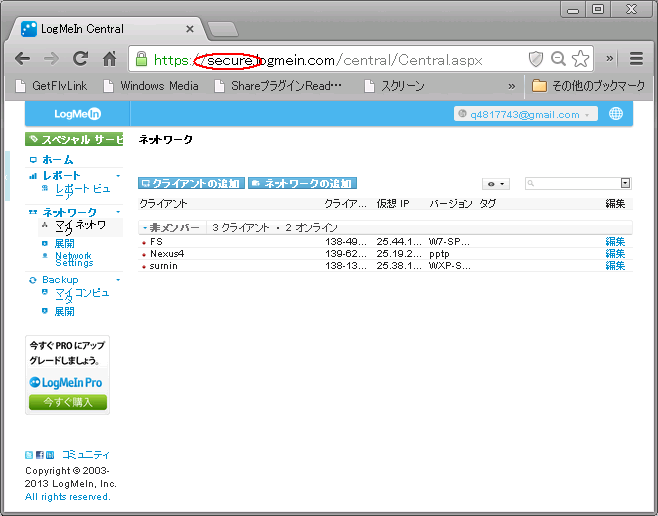
Task: Open the GetFlvLink bookmark
Action: click(x=51, y=86)
